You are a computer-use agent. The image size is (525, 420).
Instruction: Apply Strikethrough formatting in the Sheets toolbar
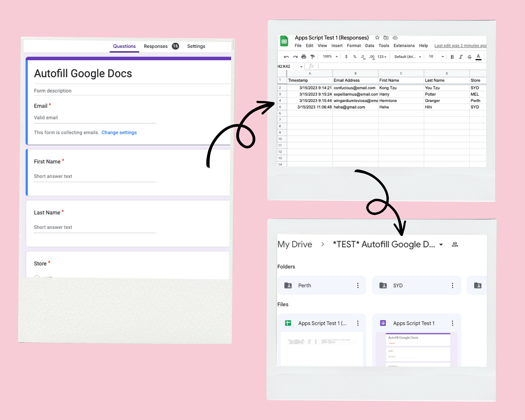tap(469, 57)
